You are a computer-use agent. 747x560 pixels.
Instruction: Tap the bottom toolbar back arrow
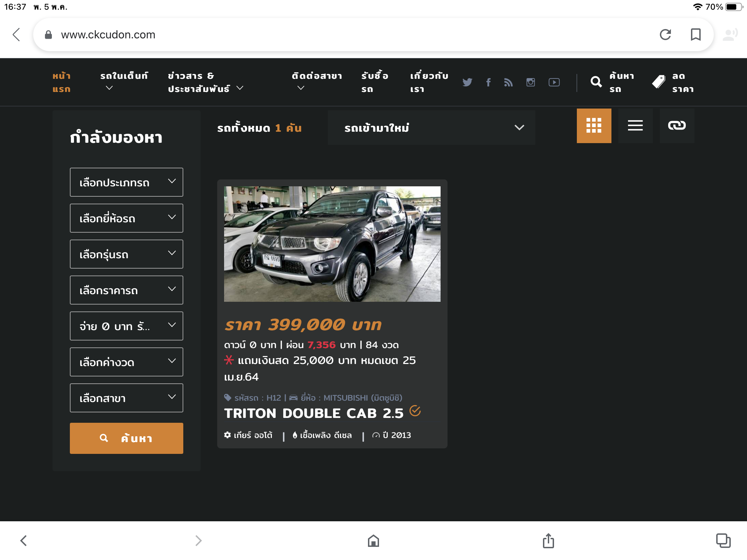pyautogui.click(x=24, y=541)
